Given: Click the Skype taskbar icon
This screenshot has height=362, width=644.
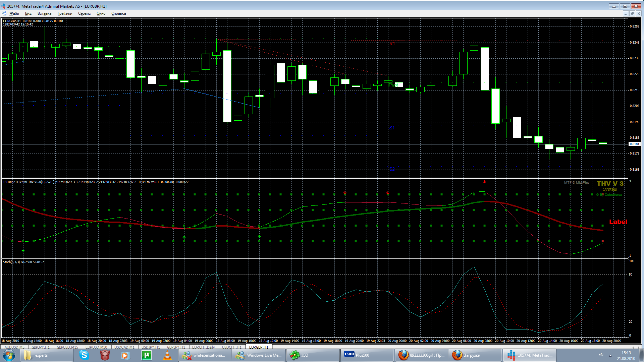Looking at the screenshot, I should pyautogui.click(x=84, y=355).
